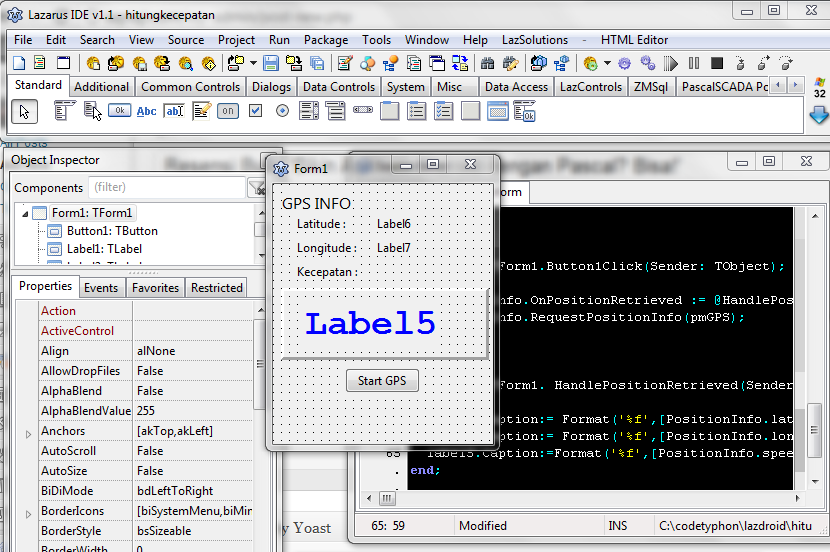
Task: Click the code editor horizontal scrollbar
Action: (x=580, y=498)
